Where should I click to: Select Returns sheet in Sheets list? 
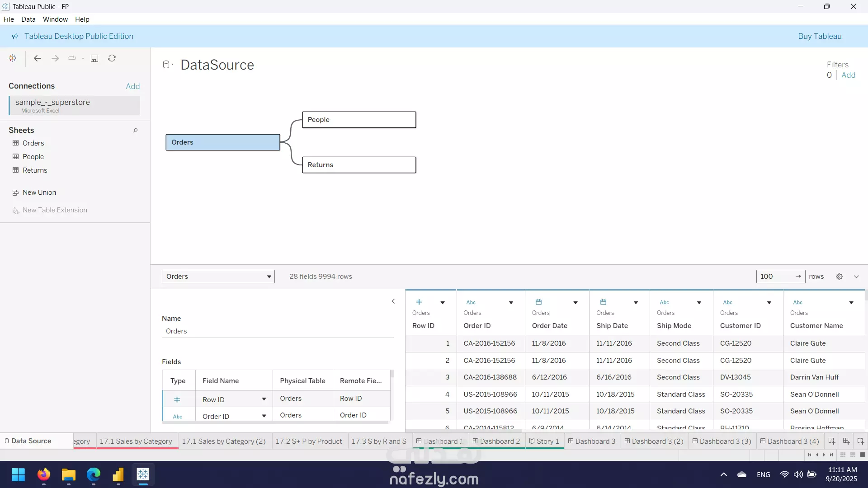35,170
